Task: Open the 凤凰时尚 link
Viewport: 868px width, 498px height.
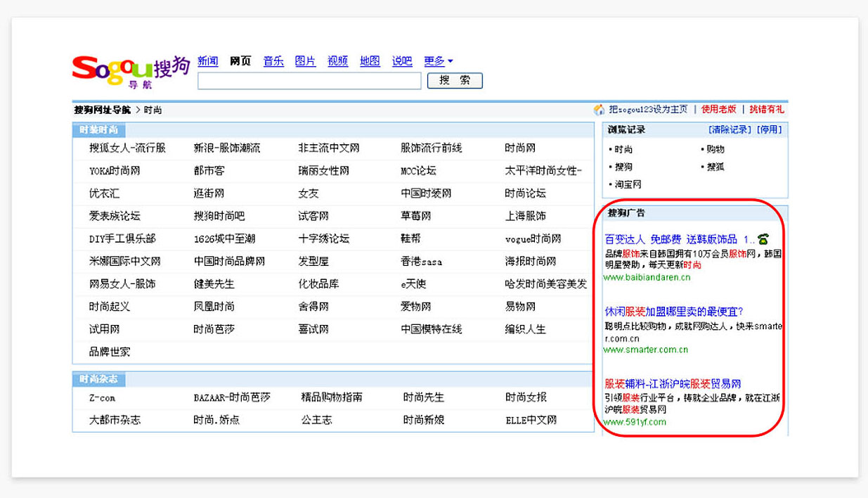Action: [x=214, y=306]
